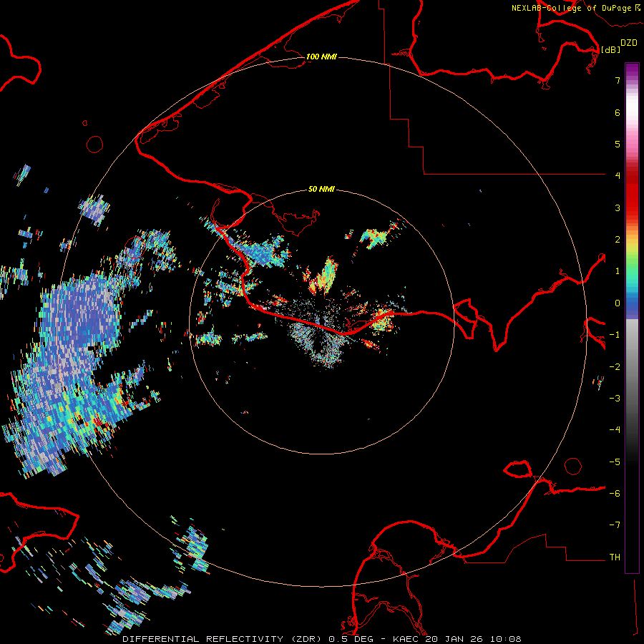Click the scale value -5 on the legend
Image resolution: width=644 pixels, height=644 pixels.
(x=615, y=462)
